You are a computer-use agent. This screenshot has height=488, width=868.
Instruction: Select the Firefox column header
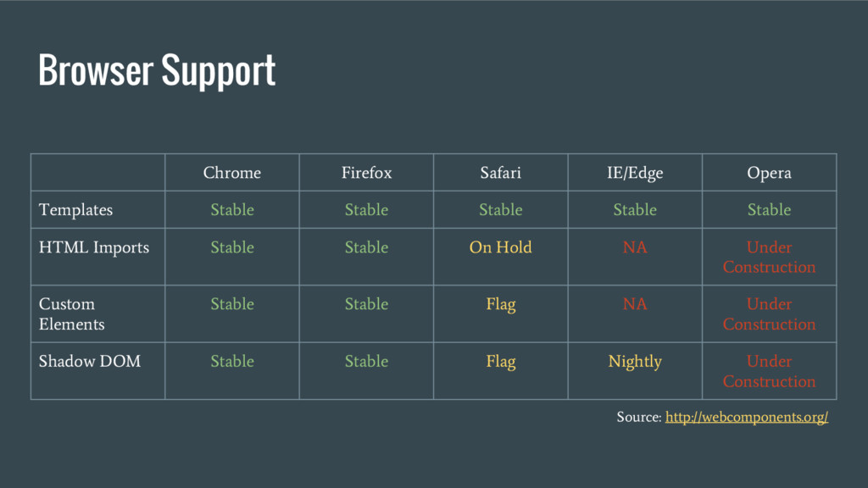click(x=366, y=173)
